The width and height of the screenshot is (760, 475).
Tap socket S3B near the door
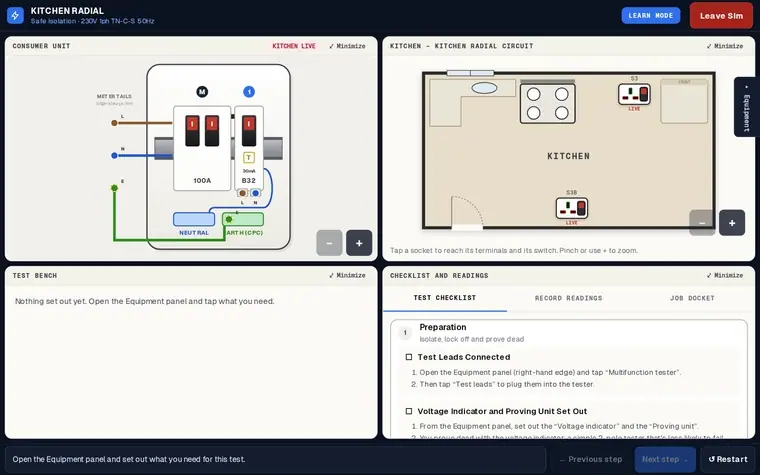(571, 208)
